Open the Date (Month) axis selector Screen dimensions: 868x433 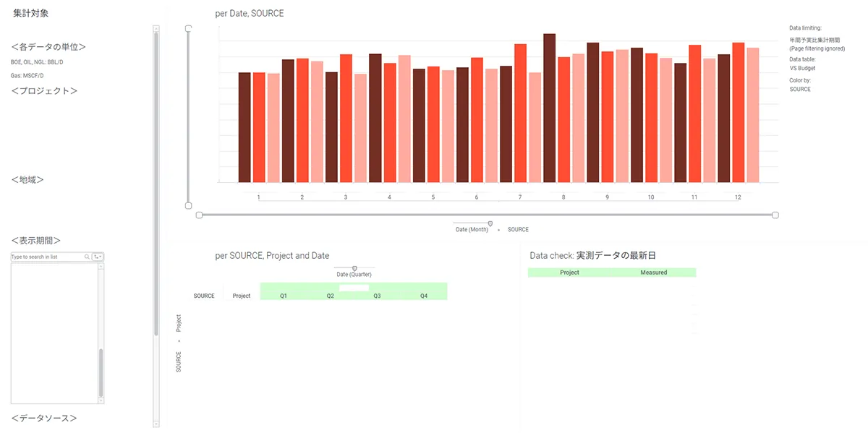(472, 230)
